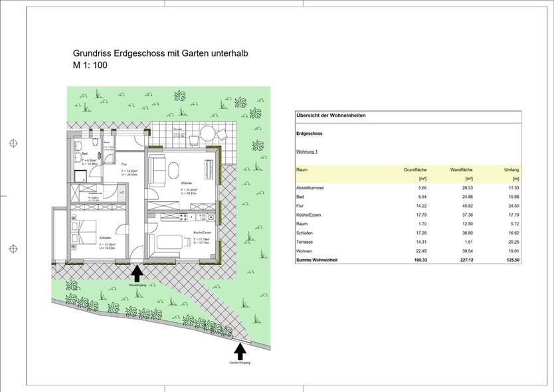Viewport: 554px width, 392px height.
Task: Select the 'Bad' row name in the table
Action: pos(300,197)
